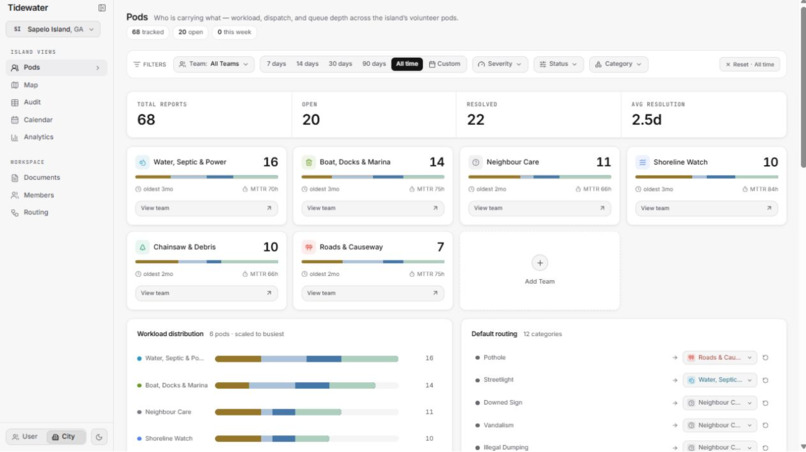806x452 pixels.
Task: Open the Severity filter dropdown
Action: click(500, 64)
